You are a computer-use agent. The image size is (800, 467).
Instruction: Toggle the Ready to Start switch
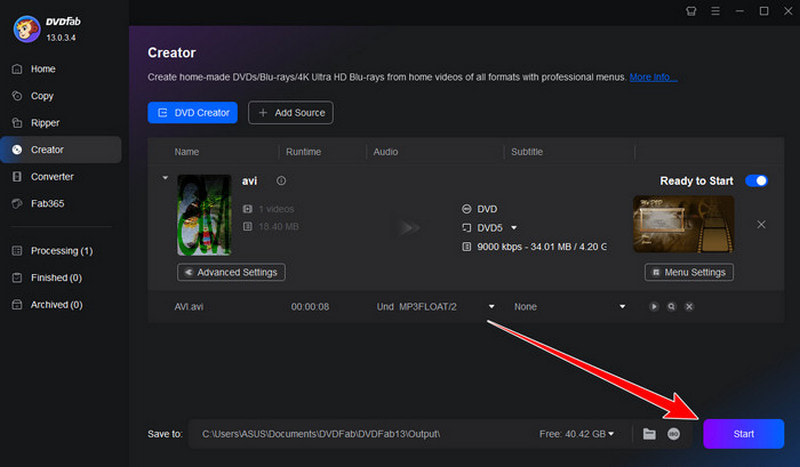(x=756, y=181)
